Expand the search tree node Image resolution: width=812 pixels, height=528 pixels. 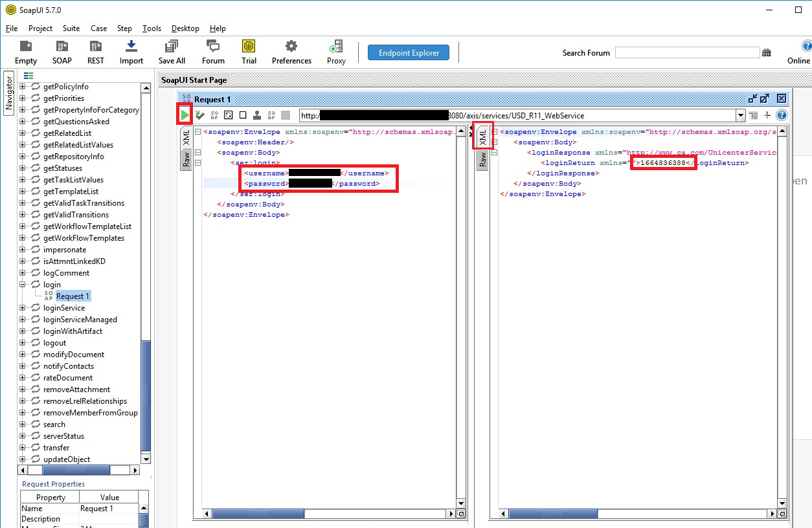pos(23,424)
